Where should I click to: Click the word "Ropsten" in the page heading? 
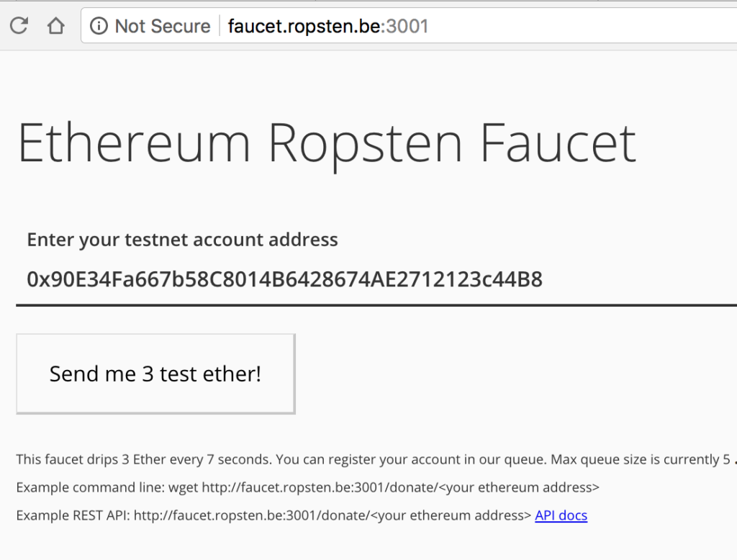coord(366,142)
